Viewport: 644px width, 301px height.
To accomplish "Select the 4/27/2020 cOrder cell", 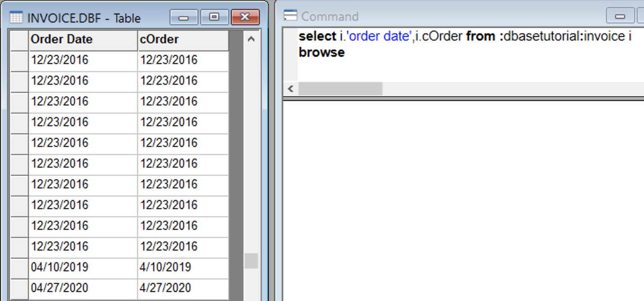I will [183, 288].
